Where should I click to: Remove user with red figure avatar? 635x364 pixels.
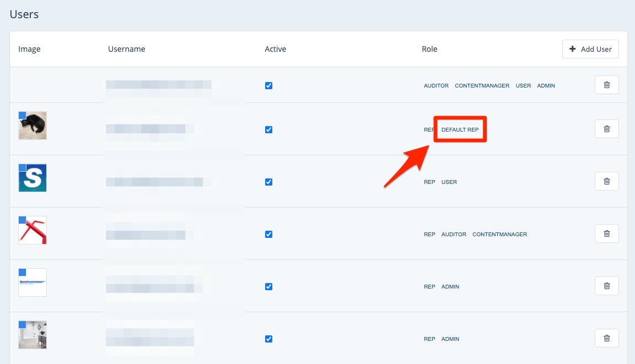[606, 233]
